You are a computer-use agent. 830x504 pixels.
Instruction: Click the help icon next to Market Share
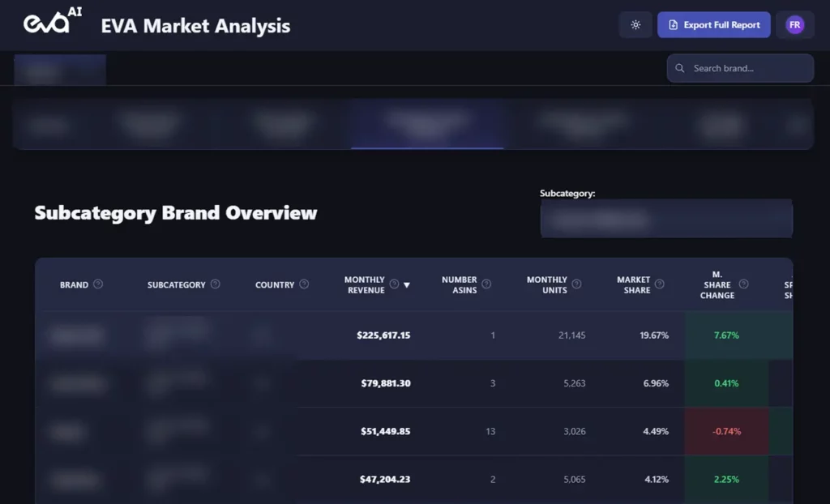(x=660, y=284)
